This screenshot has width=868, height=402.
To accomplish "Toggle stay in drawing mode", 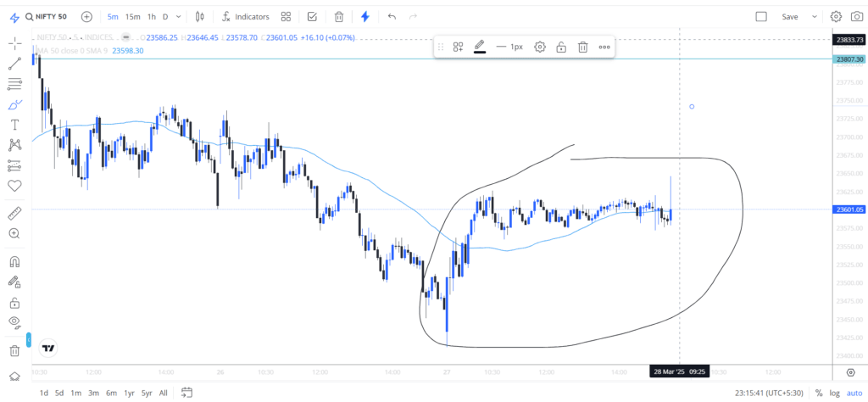I will [x=15, y=282].
